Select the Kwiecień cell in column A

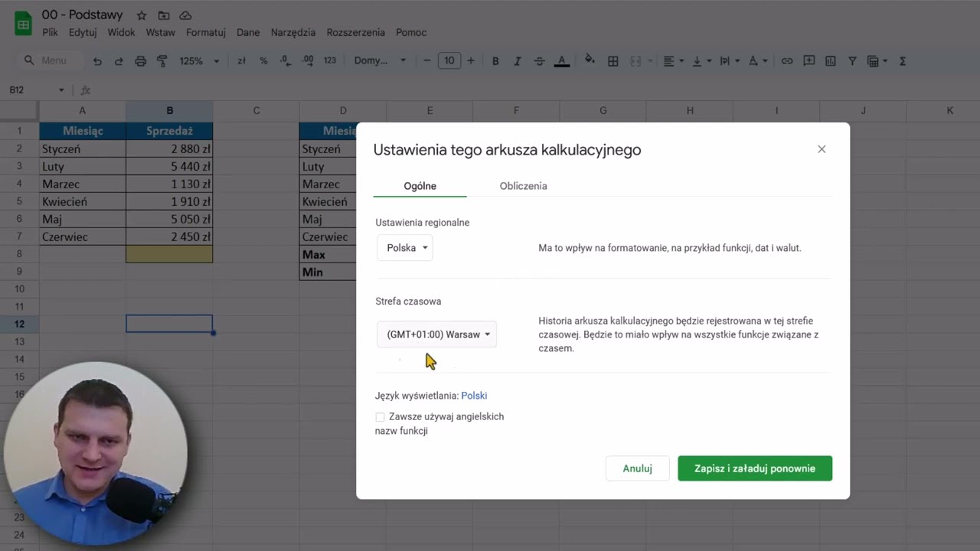point(83,201)
